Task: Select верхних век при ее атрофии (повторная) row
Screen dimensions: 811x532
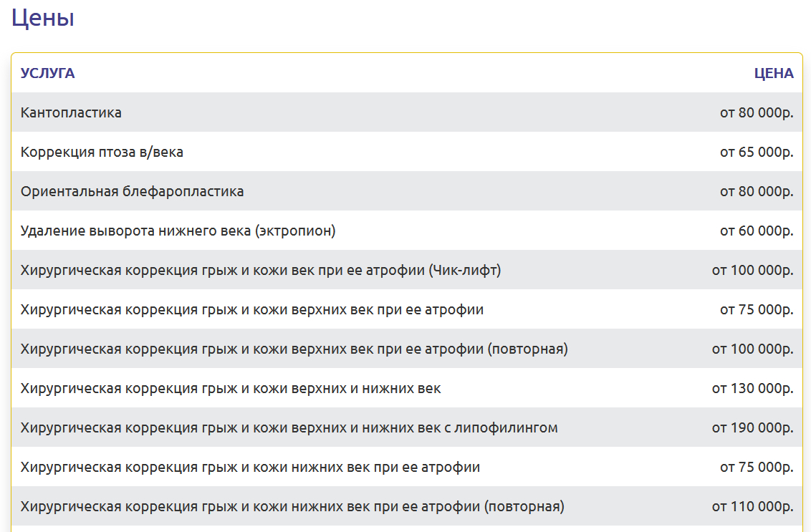Action: [x=294, y=349]
